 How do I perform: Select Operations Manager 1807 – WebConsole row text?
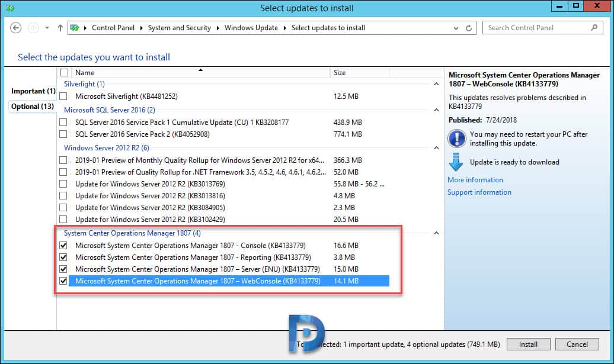point(198,281)
